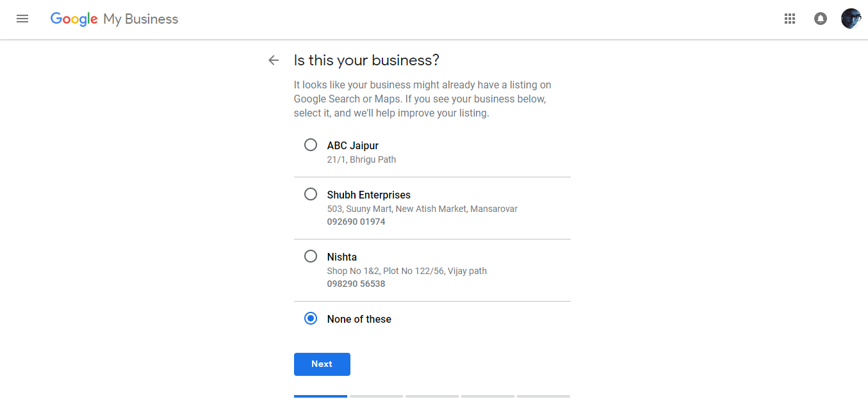Screen dimensions: 868x413
Task: Click the None of these label
Action: (359, 319)
